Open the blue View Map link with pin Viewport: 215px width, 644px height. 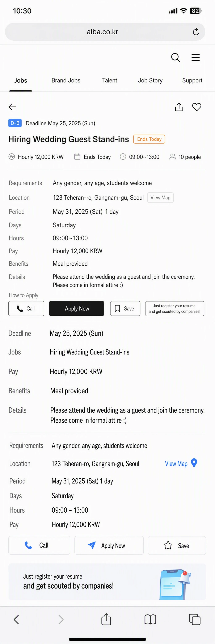181,464
